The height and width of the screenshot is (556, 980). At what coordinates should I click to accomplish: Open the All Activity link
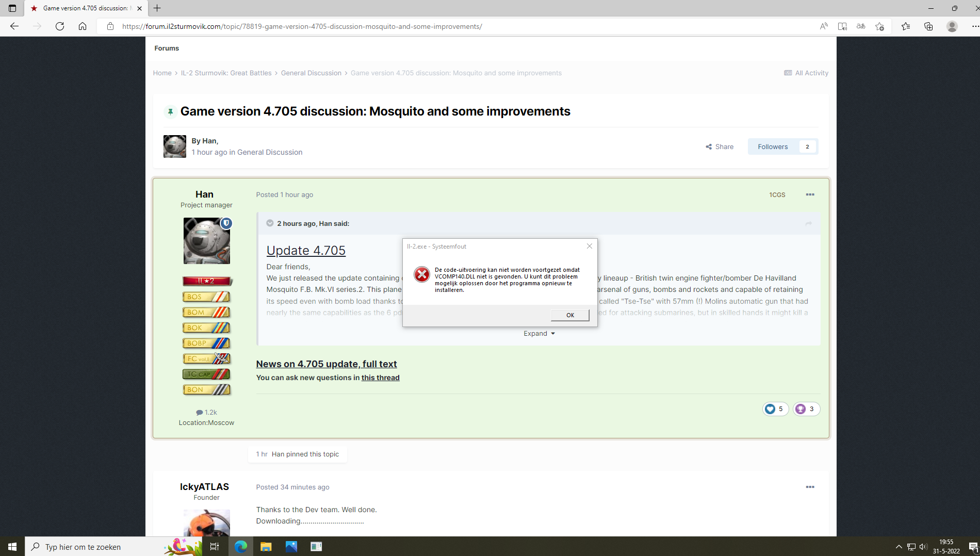(806, 73)
